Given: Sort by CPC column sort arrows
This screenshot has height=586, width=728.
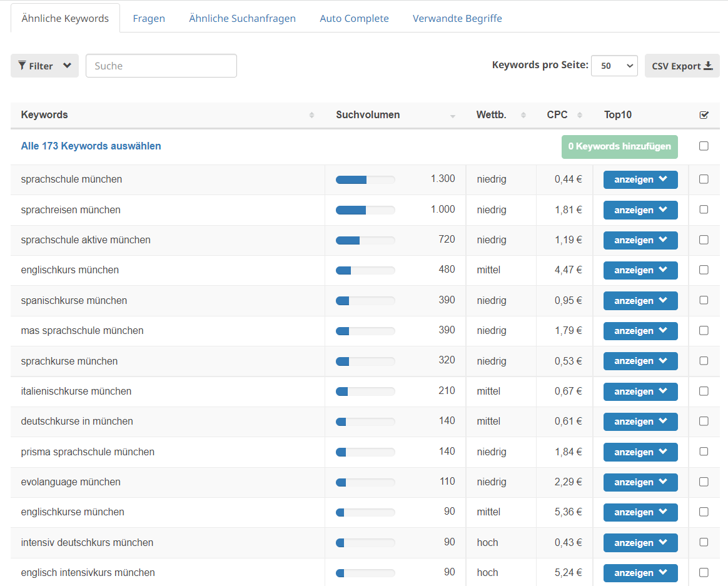Looking at the screenshot, I should point(580,115).
